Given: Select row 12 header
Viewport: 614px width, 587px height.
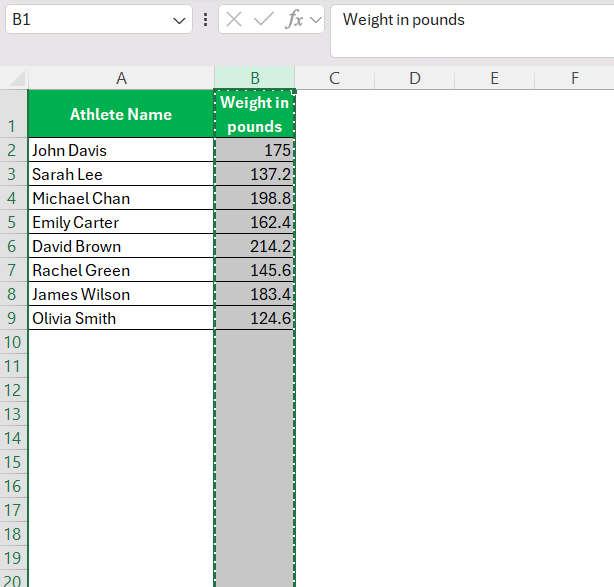Looking at the screenshot, I should click(14, 390).
